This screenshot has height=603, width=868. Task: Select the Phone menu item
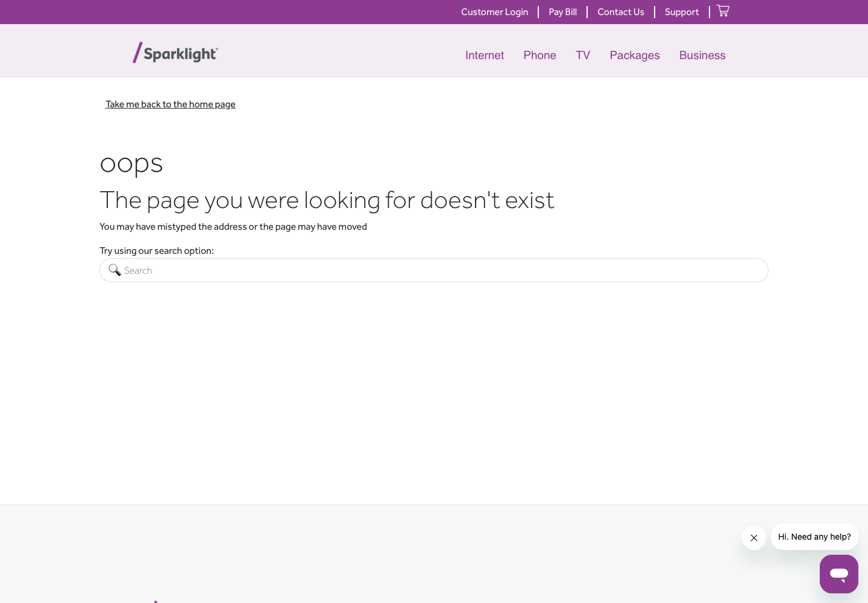[539, 55]
